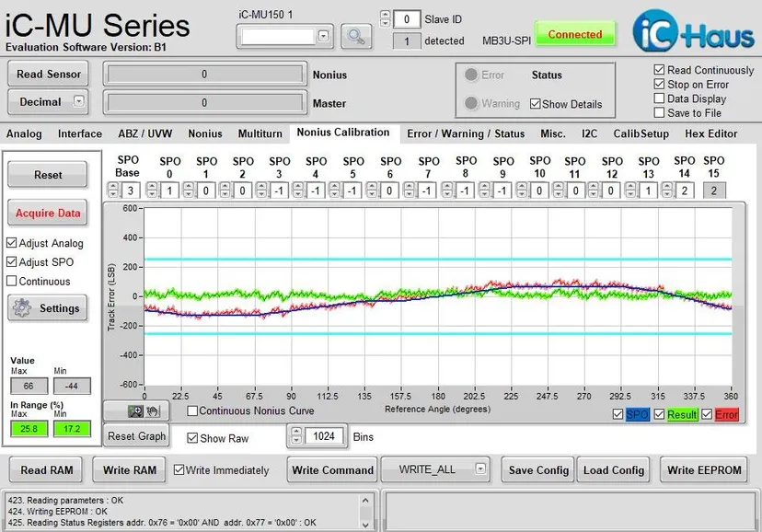Click the Reset button

pos(48,175)
